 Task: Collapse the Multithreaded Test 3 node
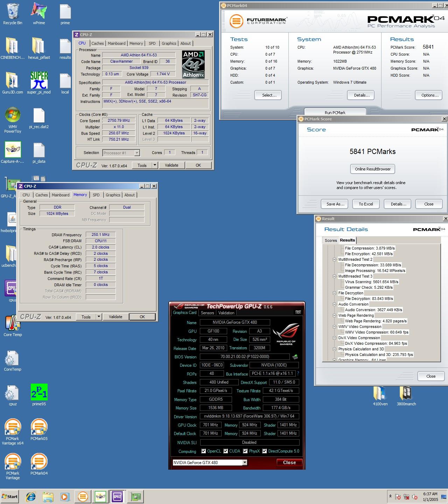coord(334,276)
